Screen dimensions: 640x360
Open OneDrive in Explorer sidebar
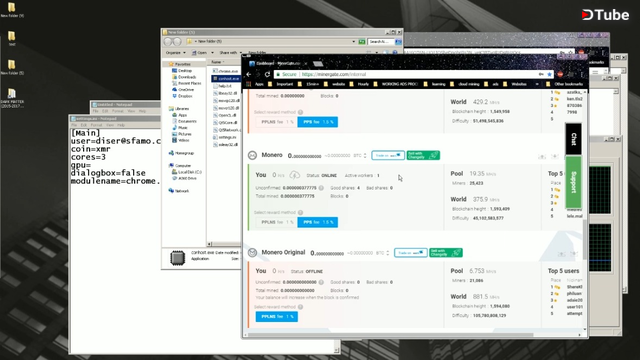coord(183,89)
